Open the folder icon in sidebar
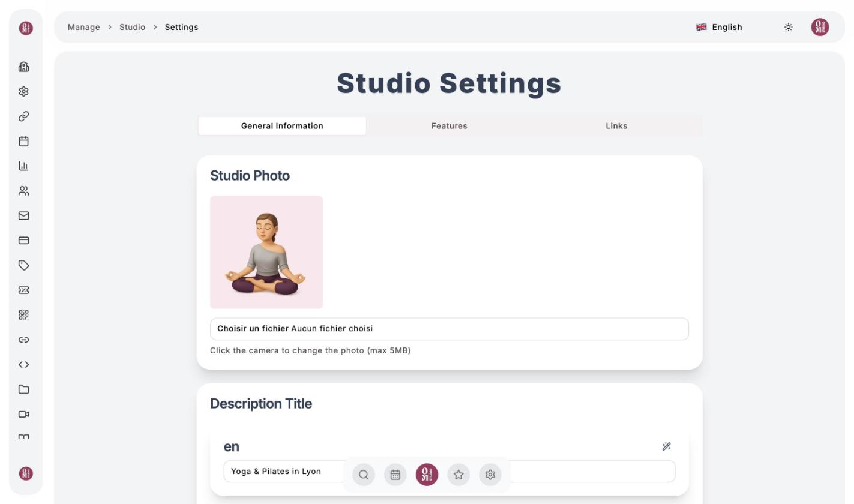The height and width of the screenshot is (504, 854). pyautogui.click(x=24, y=389)
